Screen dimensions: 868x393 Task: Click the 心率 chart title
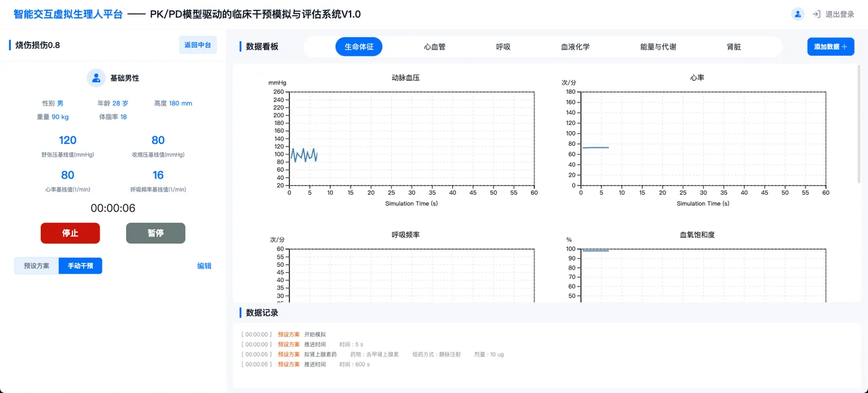(x=697, y=78)
